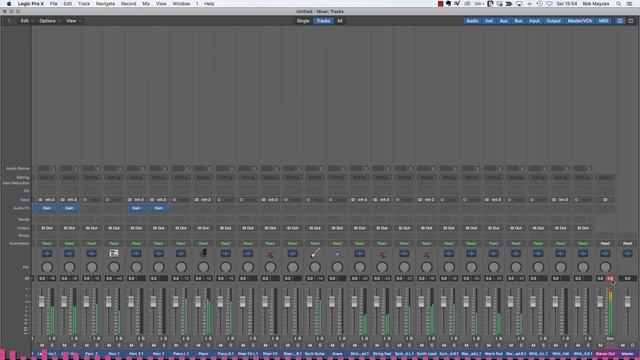Screen dimensions: 640x360
Task: Click the mixer back arrow icon
Action: point(10,21)
